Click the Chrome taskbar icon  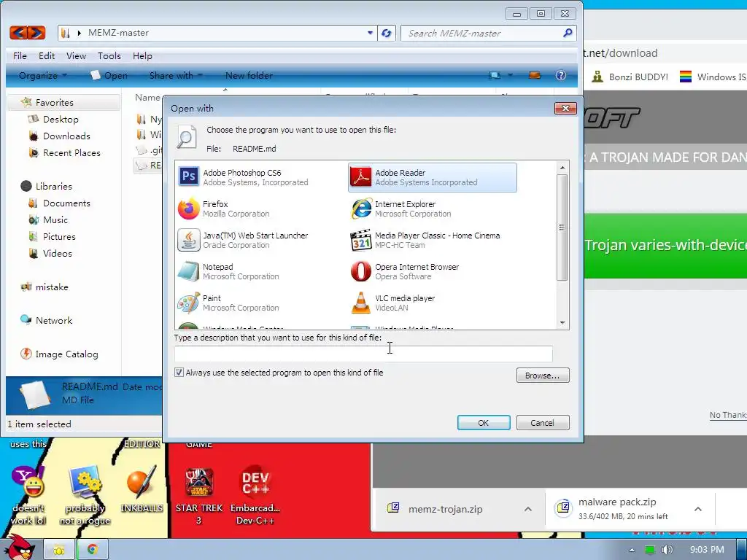pos(93,550)
